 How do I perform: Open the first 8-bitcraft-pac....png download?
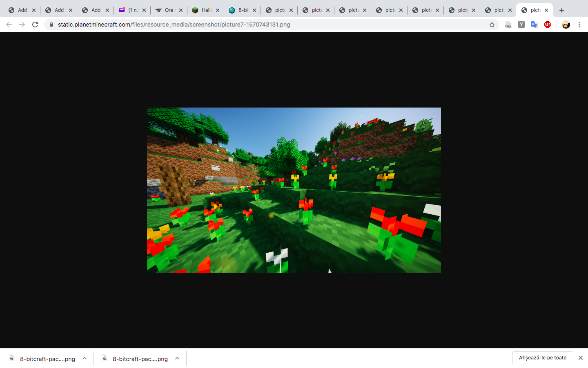pyautogui.click(x=42, y=359)
